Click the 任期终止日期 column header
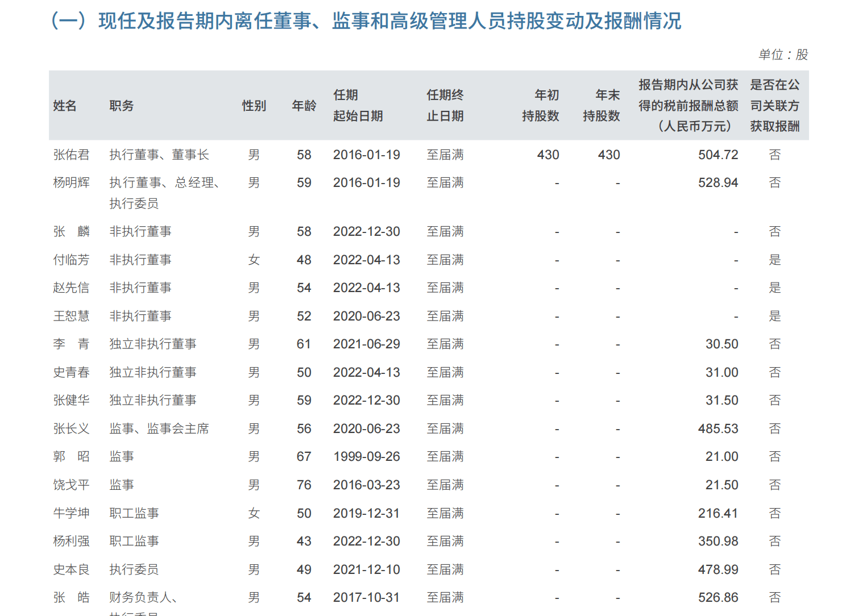The image size is (854, 616). (445, 106)
